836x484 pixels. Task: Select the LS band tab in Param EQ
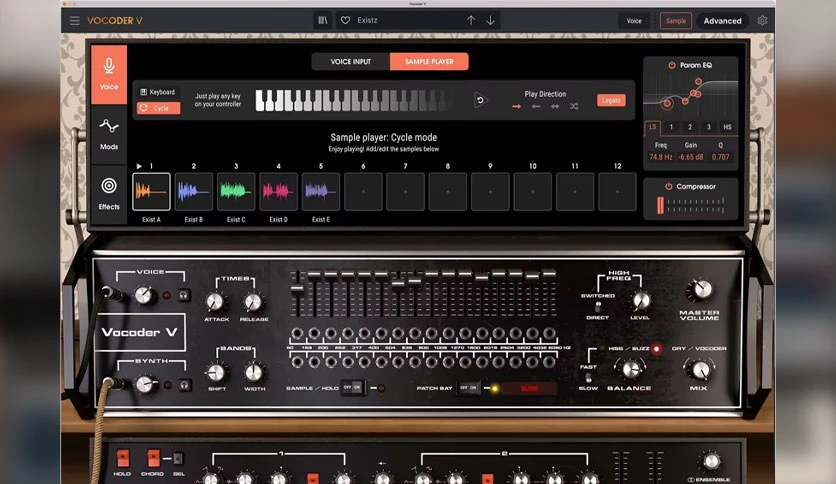pos(653,127)
